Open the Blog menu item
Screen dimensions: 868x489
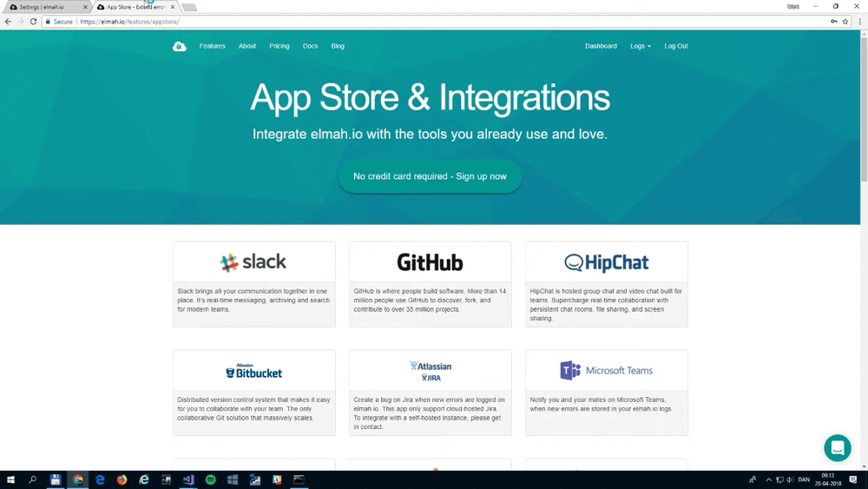pyautogui.click(x=338, y=47)
